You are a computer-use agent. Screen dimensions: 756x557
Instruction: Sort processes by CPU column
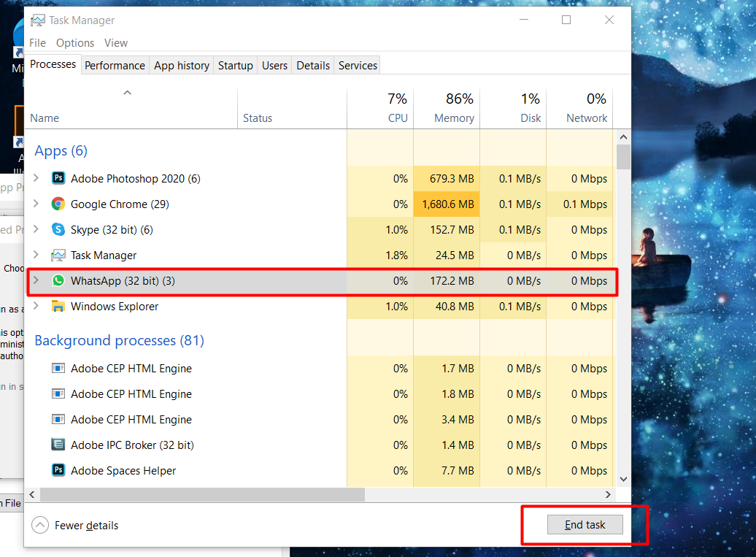(380, 109)
